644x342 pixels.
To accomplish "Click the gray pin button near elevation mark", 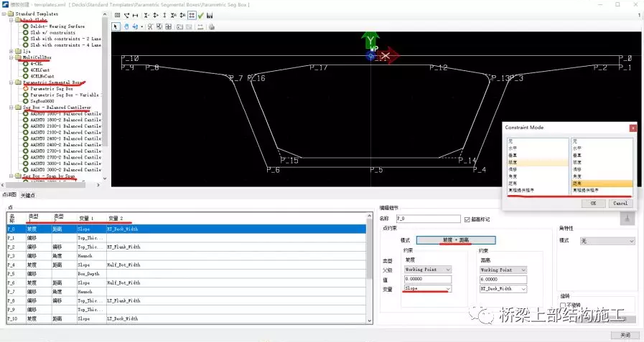I will [x=627, y=219].
